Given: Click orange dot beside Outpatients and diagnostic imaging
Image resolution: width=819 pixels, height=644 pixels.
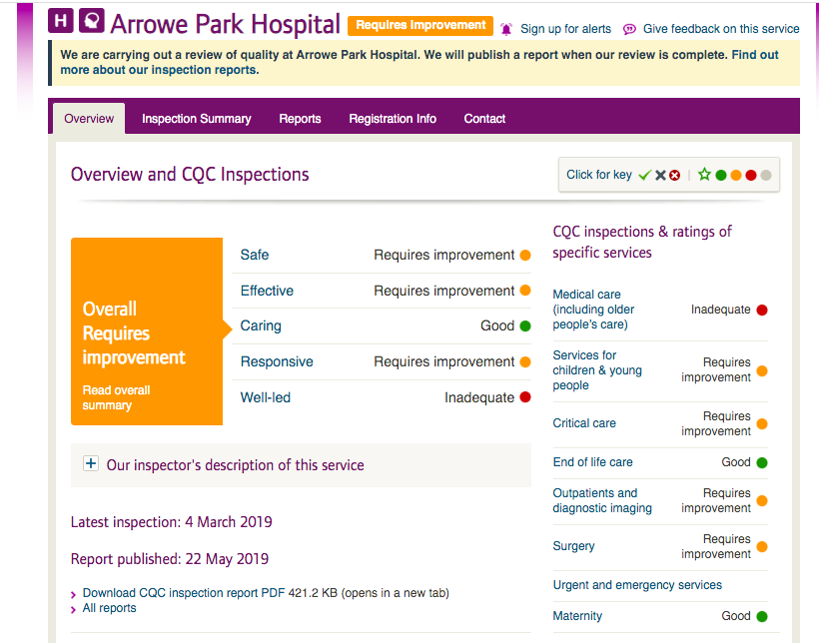Looking at the screenshot, I should 762,501.
